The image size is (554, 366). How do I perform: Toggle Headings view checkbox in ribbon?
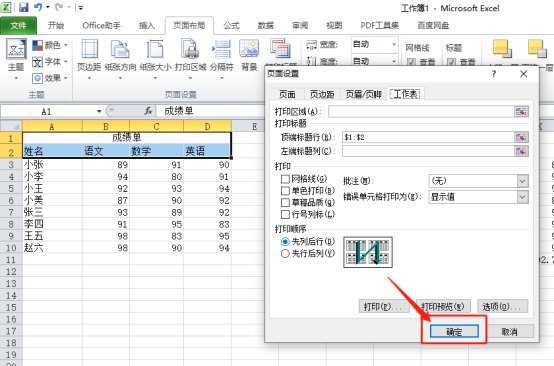[x=451, y=63]
